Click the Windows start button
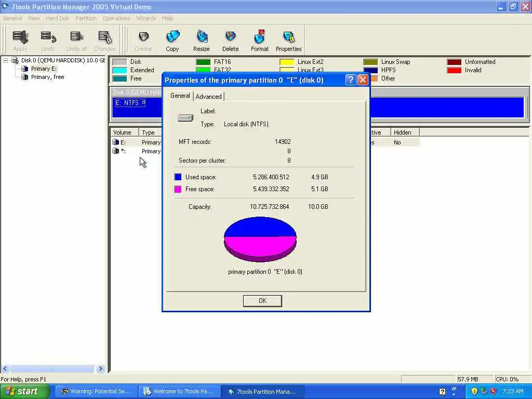532x399 pixels. click(24, 392)
